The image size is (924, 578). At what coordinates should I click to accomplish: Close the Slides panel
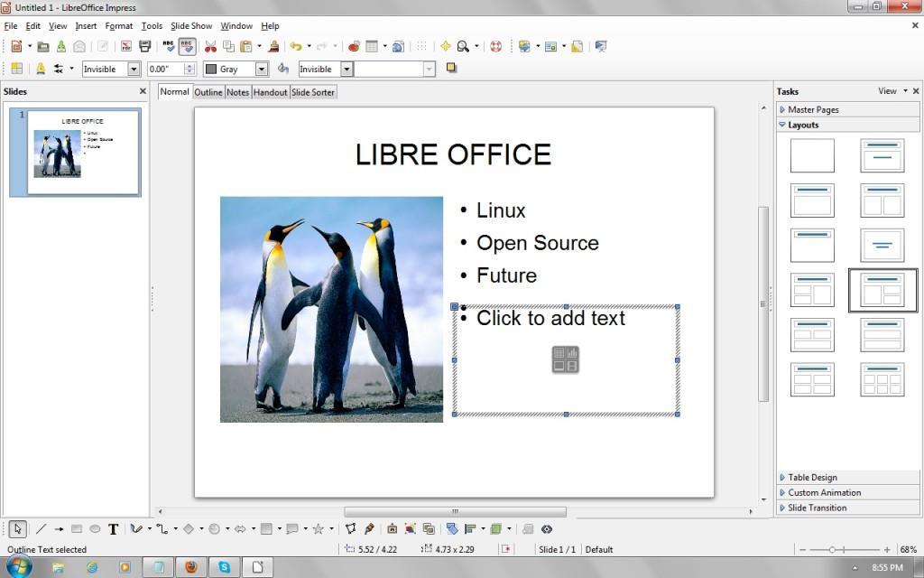[x=143, y=91]
